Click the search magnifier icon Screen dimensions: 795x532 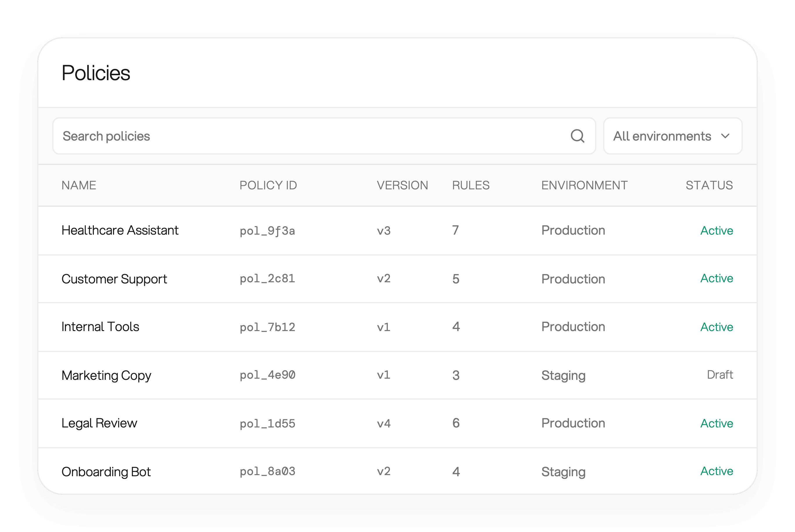(577, 136)
